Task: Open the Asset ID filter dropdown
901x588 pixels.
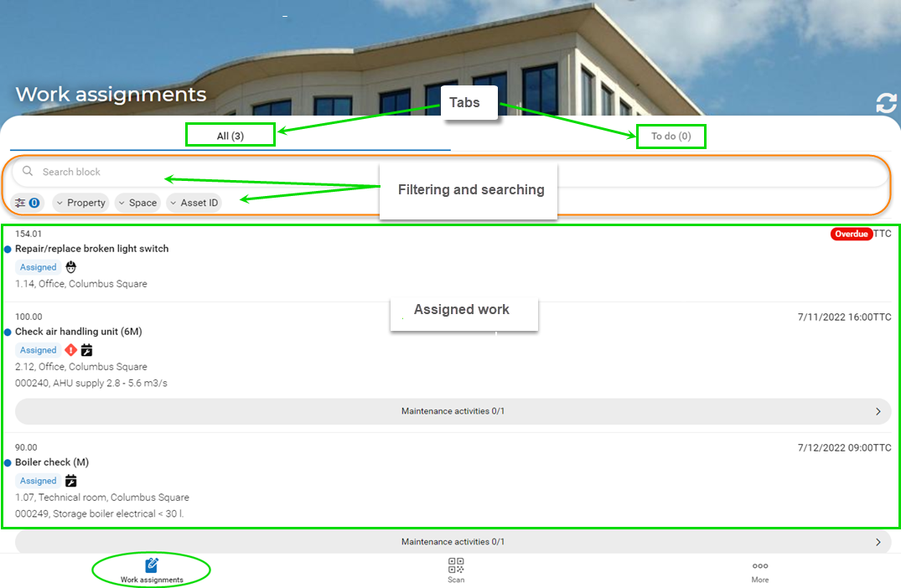Action: point(194,202)
